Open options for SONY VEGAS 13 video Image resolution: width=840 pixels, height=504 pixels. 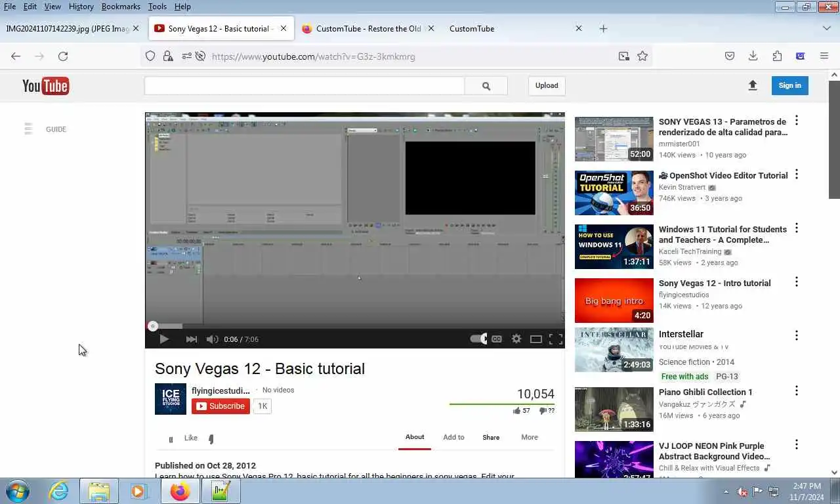click(x=797, y=121)
